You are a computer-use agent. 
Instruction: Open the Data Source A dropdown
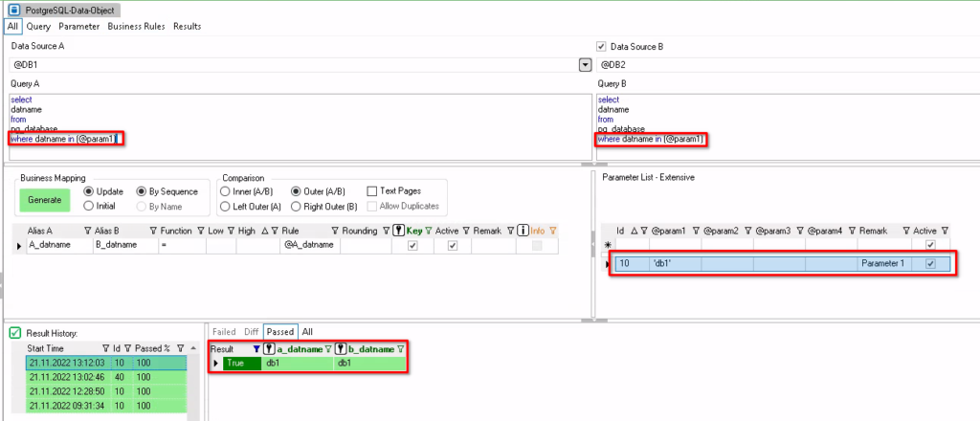pos(585,65)
